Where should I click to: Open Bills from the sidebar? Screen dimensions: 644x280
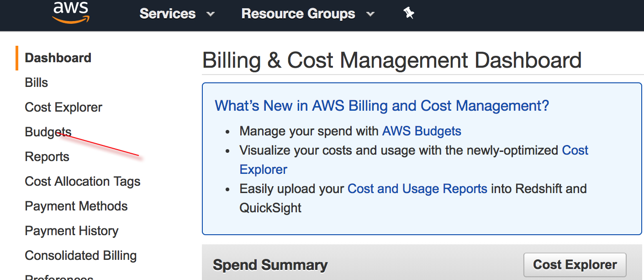37,83
